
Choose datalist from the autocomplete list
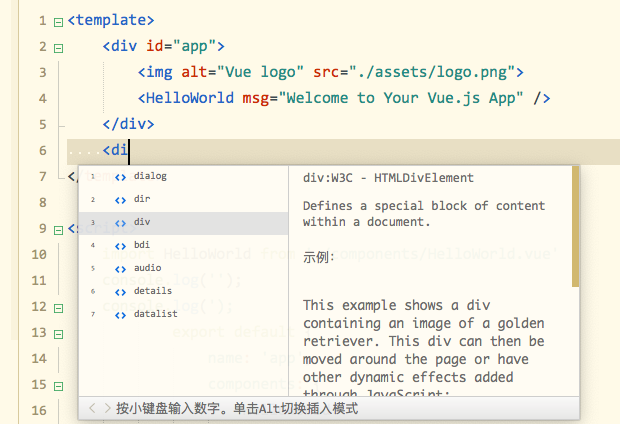click(x=155, y=314)
